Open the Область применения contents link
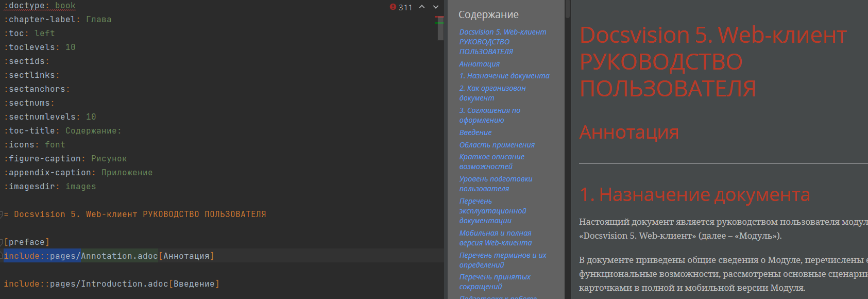 pos(497,145)
